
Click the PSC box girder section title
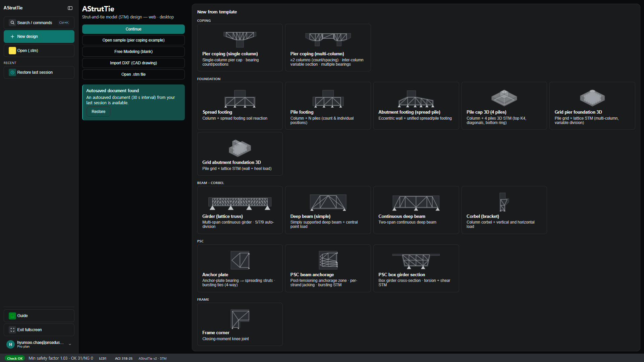coord(401,275)
